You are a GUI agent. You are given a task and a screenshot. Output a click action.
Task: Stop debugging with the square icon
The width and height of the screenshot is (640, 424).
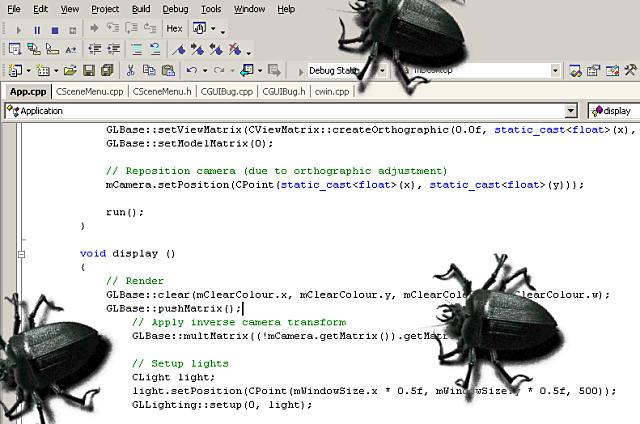(x=55, y=30)
